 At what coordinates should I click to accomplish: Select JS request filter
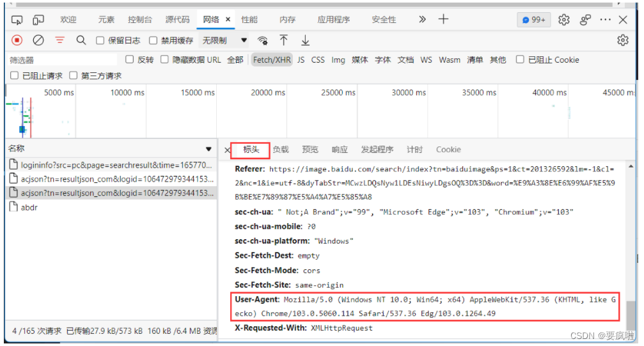click(301, 59)
